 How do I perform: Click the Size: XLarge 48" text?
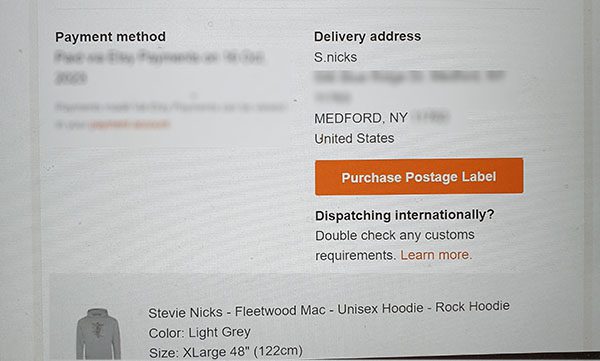coord(225,351)
